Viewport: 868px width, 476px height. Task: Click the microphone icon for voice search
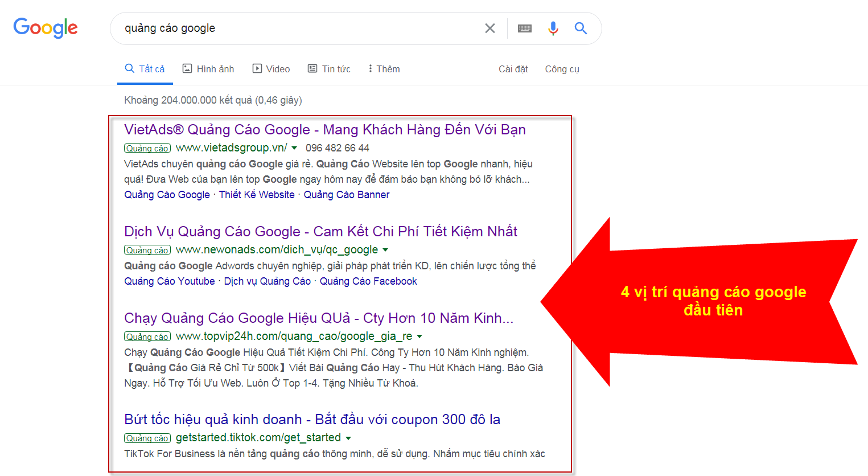[x=553, y=27]
